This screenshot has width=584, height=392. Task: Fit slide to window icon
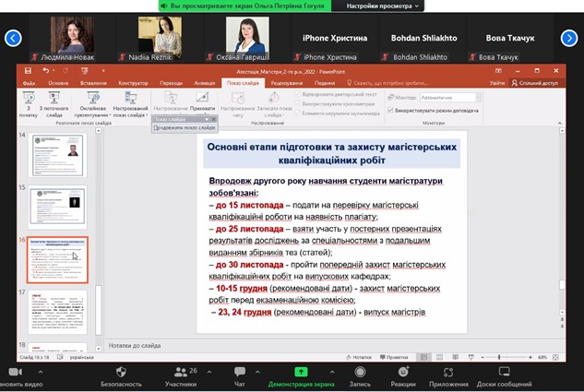point(555,357)
